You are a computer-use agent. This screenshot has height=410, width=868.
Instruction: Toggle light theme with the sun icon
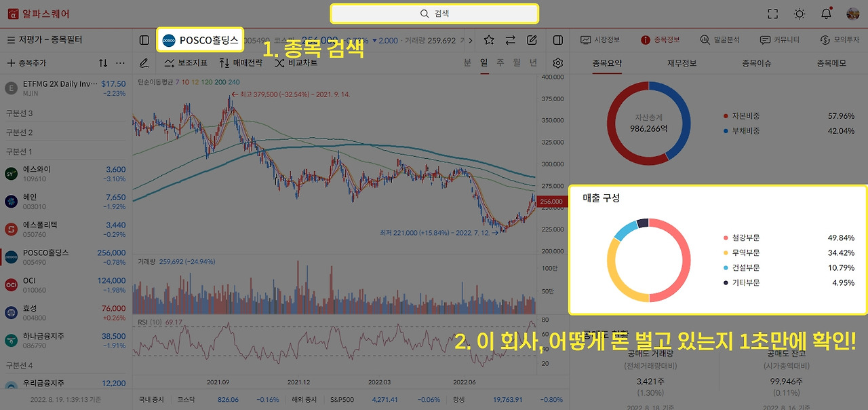pos(800,14)
